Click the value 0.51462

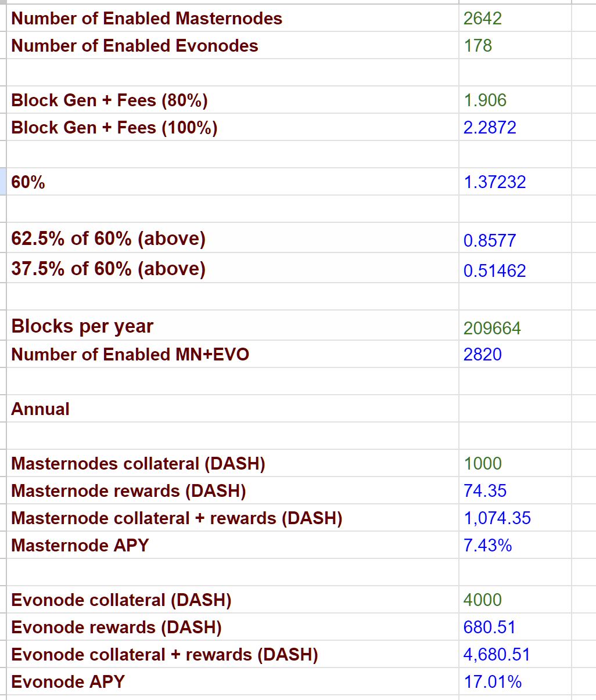[494, 271]
